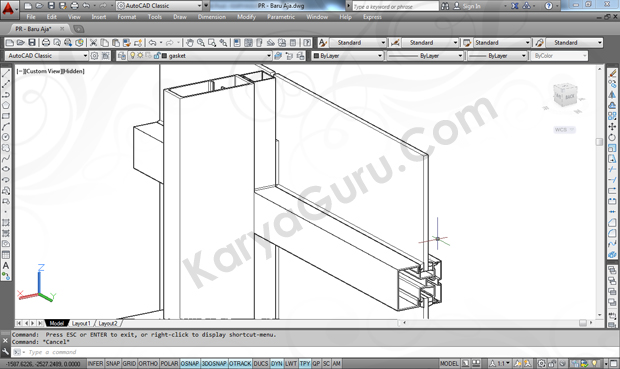The height and width of the screenshot is (369, 620).
Task: Toggle INFER constraints in status bar
Action: (95, 363)
